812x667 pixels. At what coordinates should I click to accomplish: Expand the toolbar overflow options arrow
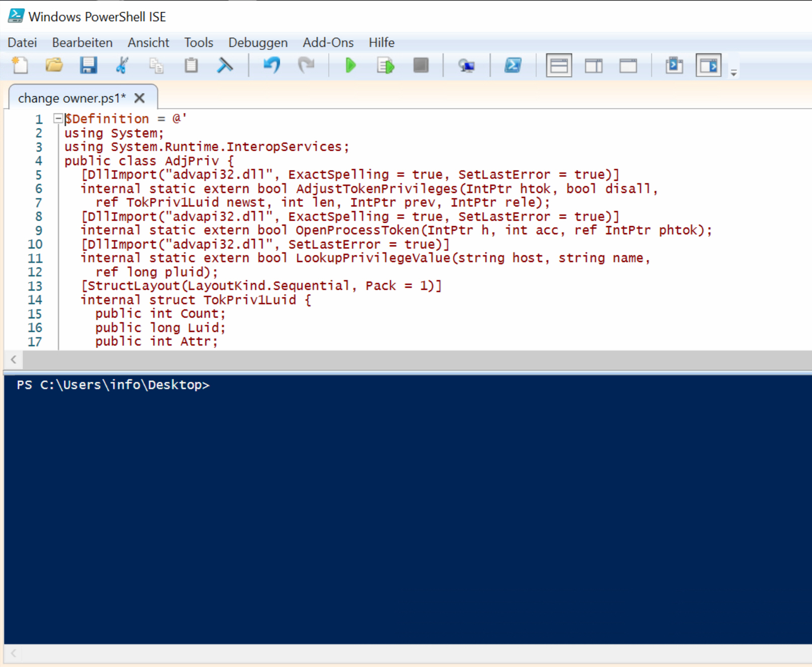[734, 73]
